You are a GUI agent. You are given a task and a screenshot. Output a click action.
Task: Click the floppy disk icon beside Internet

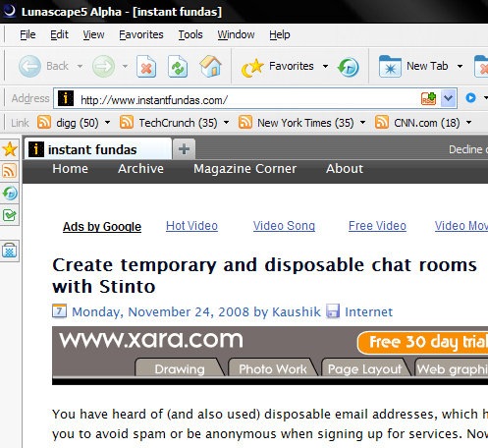coord(333,311)
